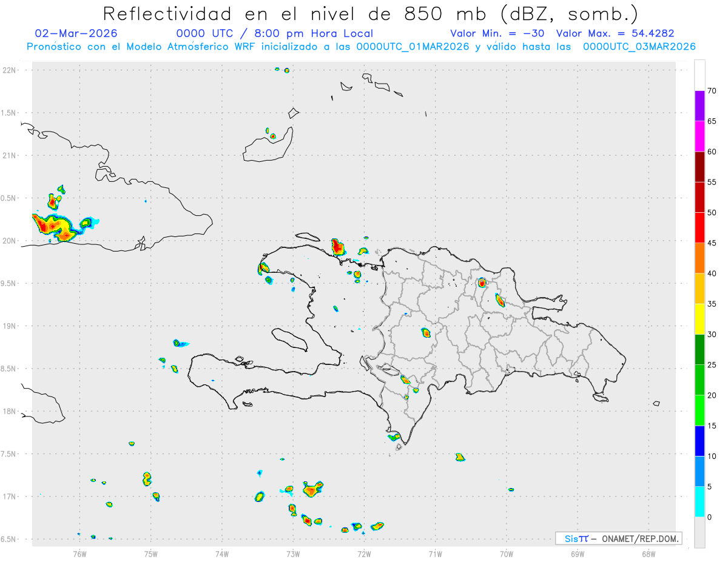Click the cyan 0-5 dBZ legend segment
Image resolution: width=728 pixels, height=562 pixels.
point(699,502)
